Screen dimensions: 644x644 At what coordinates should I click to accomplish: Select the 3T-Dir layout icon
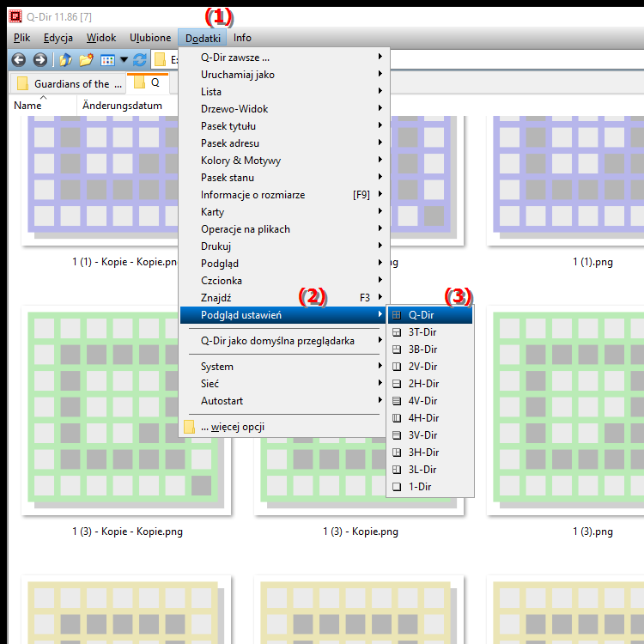[397, 332]
